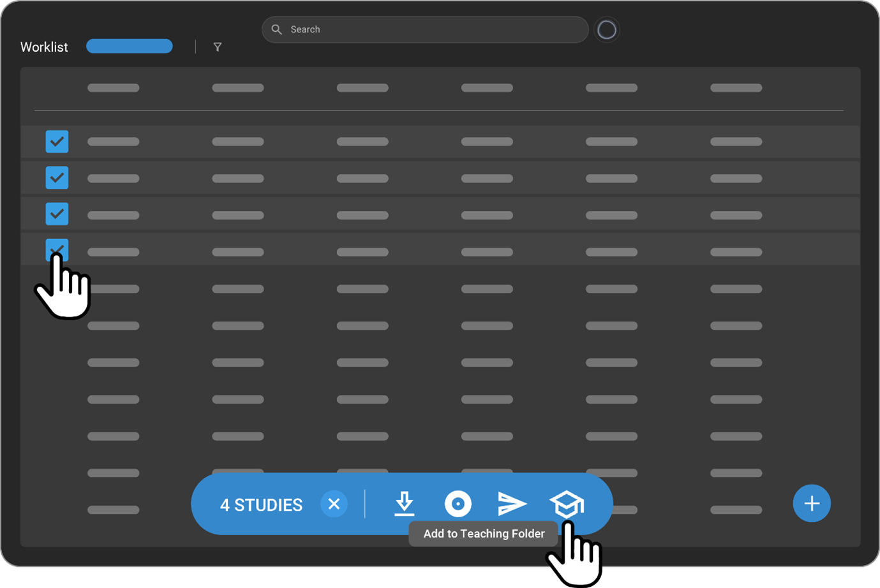This screenshot has height=588, width=880.
Task: Open the worklist filter icon
Action: point(218,47)
